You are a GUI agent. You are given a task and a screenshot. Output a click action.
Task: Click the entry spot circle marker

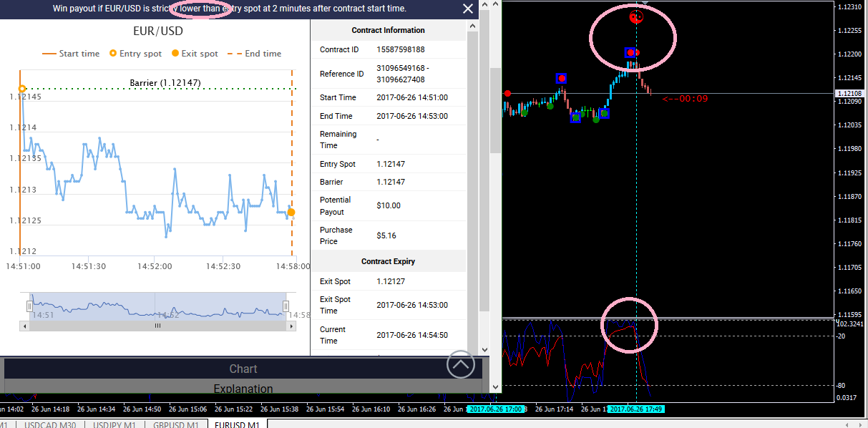22,89
